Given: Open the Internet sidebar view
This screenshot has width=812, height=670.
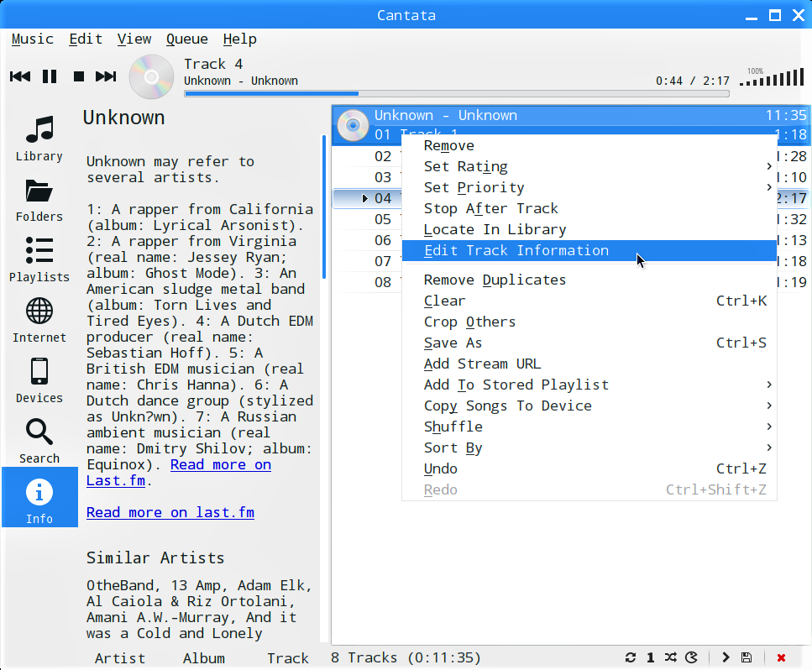Looking at the screenshot, I should click(39, 321).
